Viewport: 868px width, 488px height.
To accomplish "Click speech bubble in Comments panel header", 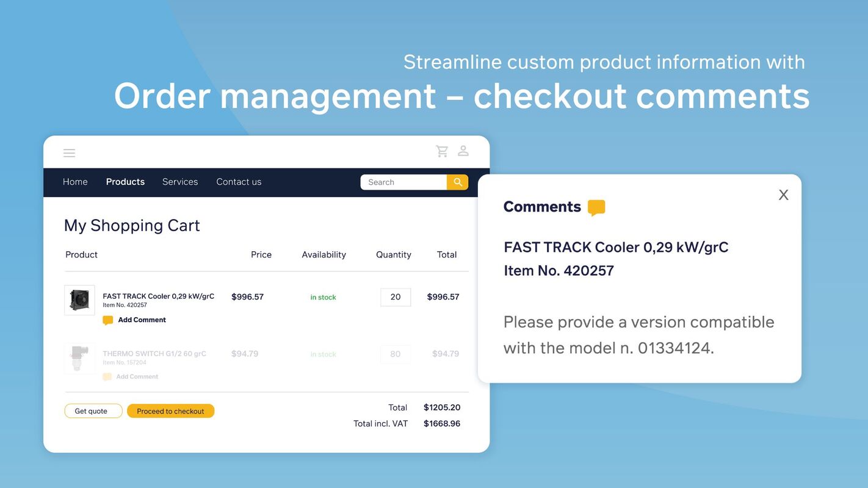I will (595, 207).
